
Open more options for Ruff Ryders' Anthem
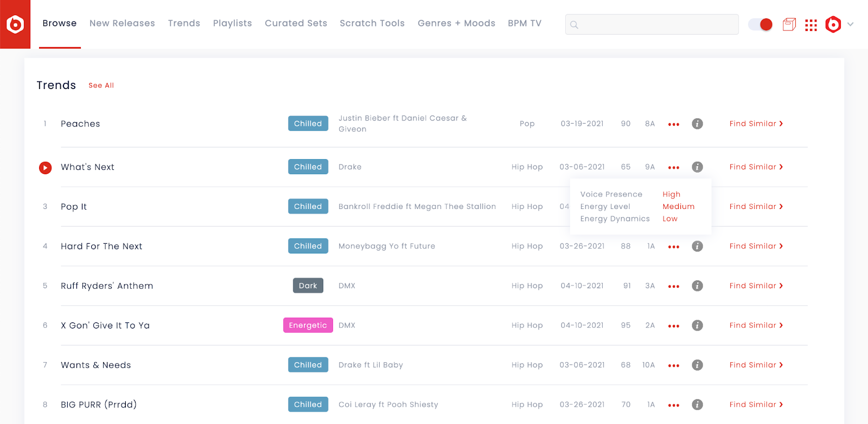click(674, 287)
